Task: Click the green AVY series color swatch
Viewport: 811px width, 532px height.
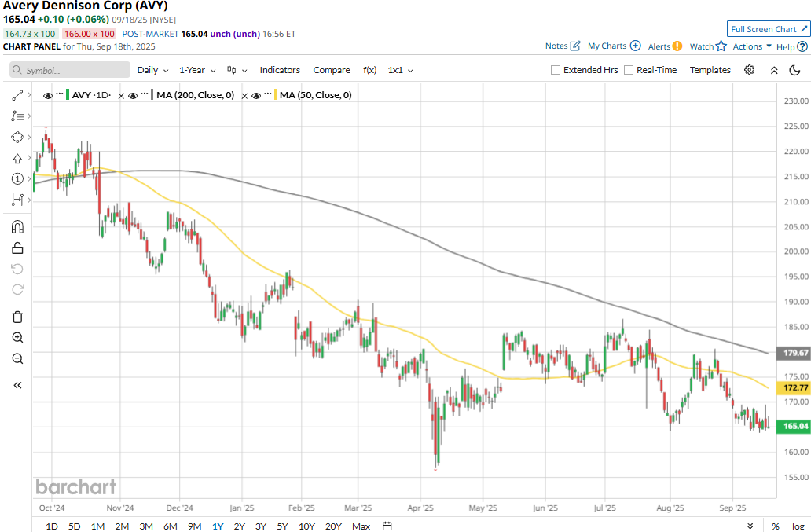Action: 68,95
